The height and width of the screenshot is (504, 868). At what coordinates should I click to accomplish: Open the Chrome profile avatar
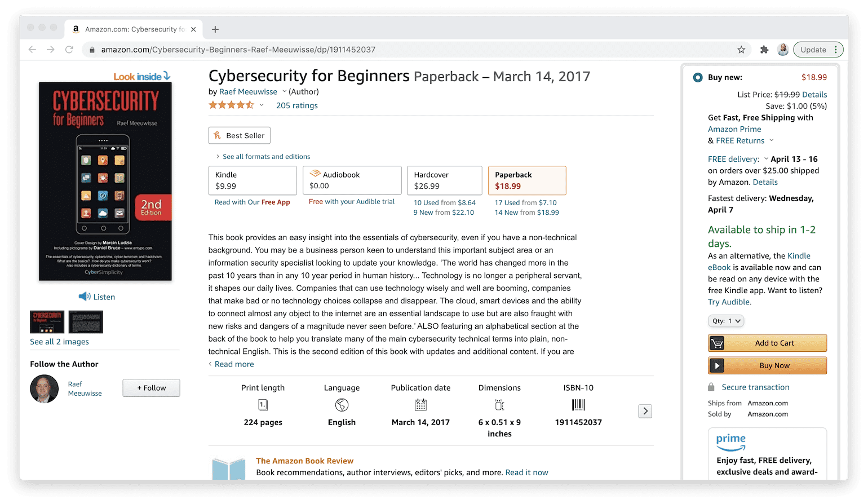tap(783, 50)
